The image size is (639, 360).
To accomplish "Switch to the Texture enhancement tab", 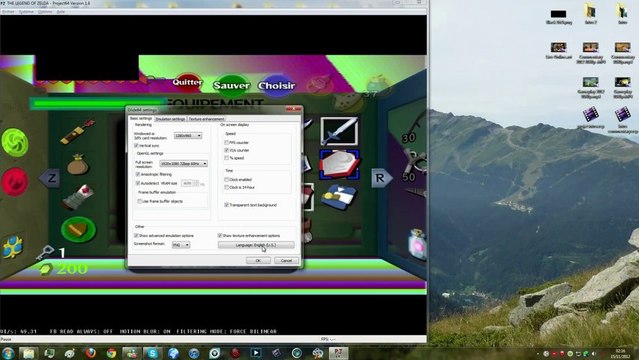I will coord(206,119).
